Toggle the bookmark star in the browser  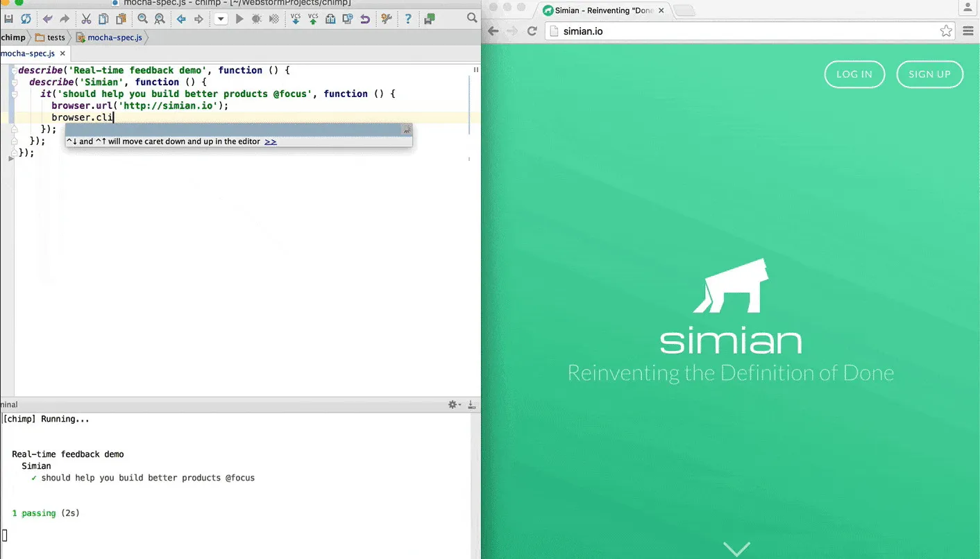click(x=946, y=31)
